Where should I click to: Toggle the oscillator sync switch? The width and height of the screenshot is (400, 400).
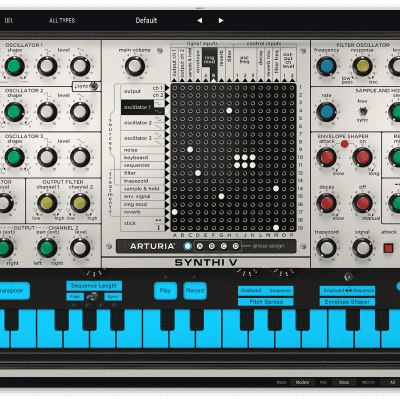pos(94,86)
